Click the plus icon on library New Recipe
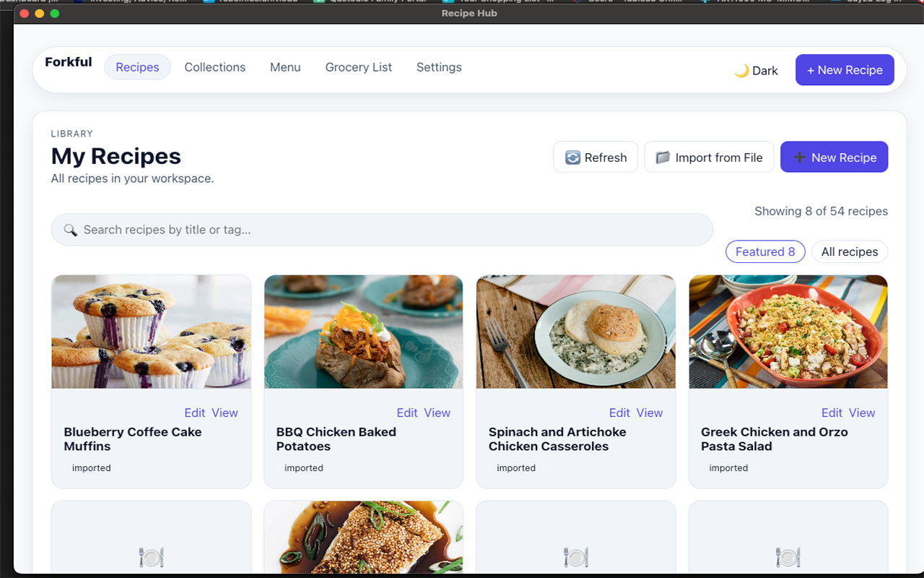The width and height of the screenshot is (924, 578). (799, 158)
